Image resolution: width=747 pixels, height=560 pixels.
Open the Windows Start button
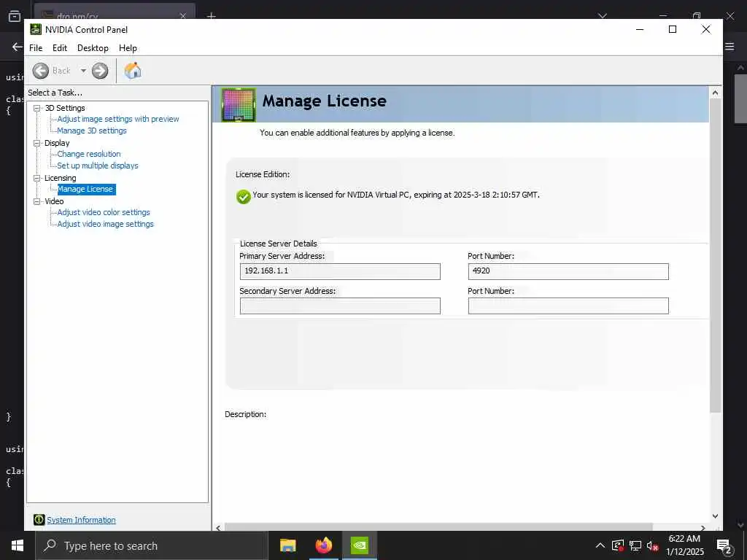click(x=18, y=545)
